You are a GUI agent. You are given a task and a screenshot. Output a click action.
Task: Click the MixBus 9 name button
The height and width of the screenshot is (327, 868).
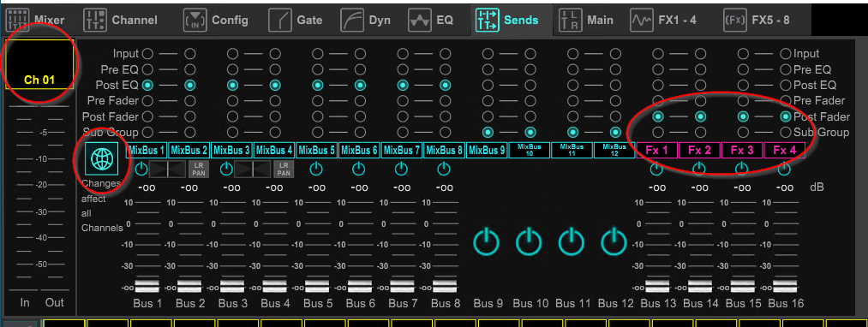[487, 150]
